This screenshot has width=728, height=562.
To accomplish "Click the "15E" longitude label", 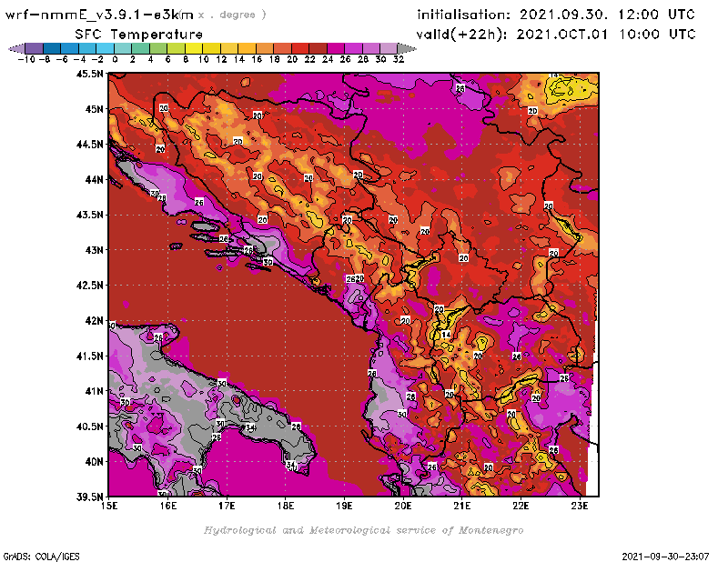I will point(109,506).
